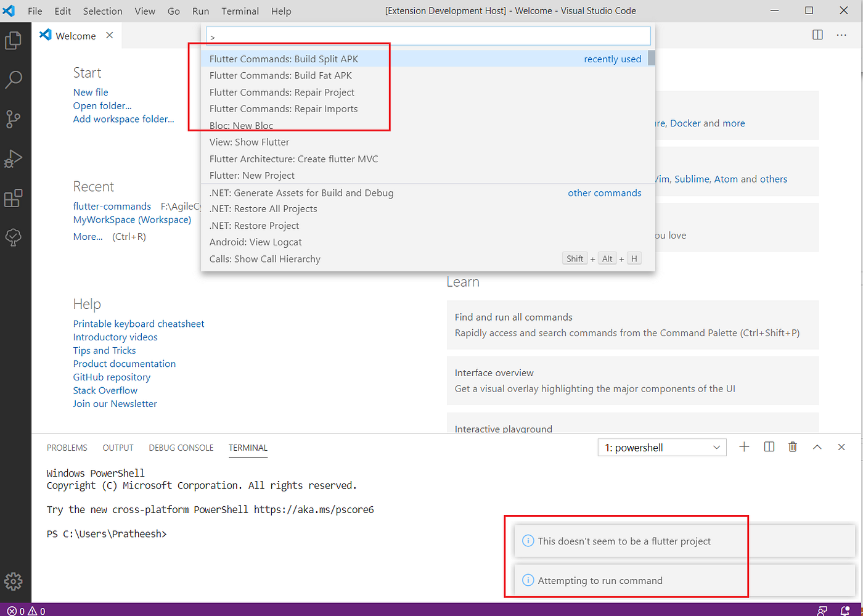The width and height of the screenshot is (863, 616).
Task: Open the editor more actions menu
Action: coord(842,35)
